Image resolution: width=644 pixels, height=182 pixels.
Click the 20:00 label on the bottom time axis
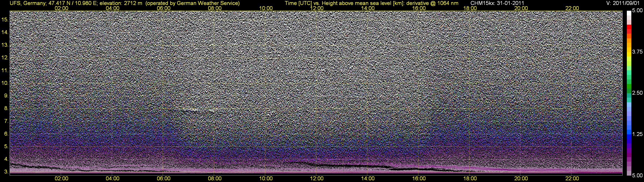tap(521, 179)
